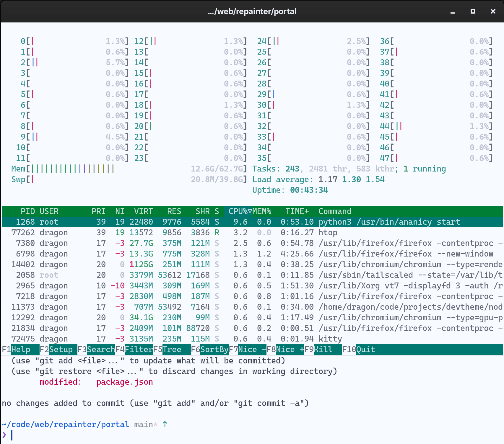Sort by the USER column header
The image size is (504, 444).
[x=49, y=211]
